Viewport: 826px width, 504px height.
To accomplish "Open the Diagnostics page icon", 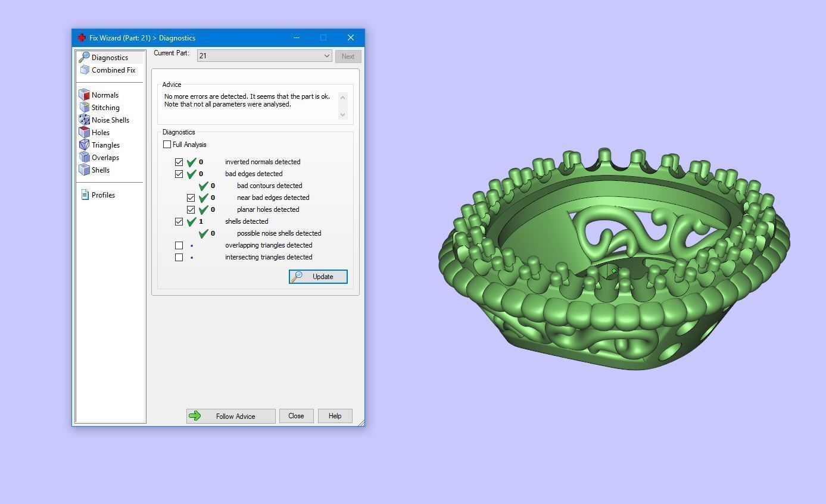I will coord(84,58).
